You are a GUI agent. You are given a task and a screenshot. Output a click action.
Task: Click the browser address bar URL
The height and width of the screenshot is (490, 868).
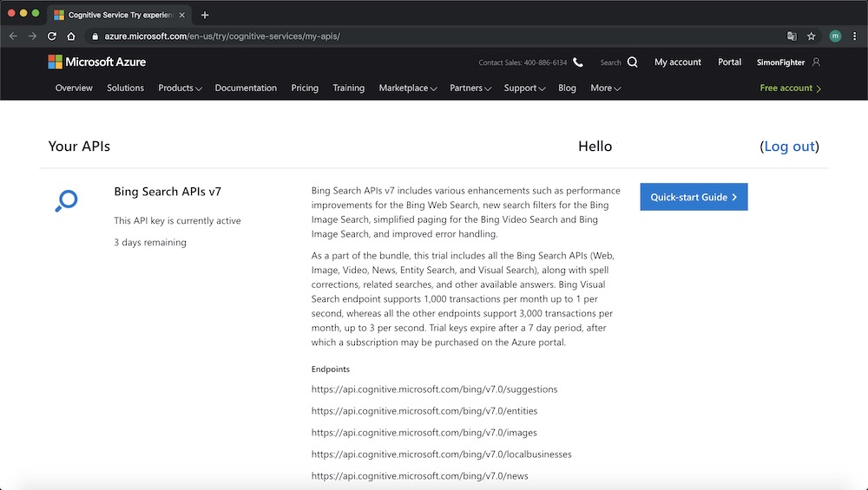[222, 36]
